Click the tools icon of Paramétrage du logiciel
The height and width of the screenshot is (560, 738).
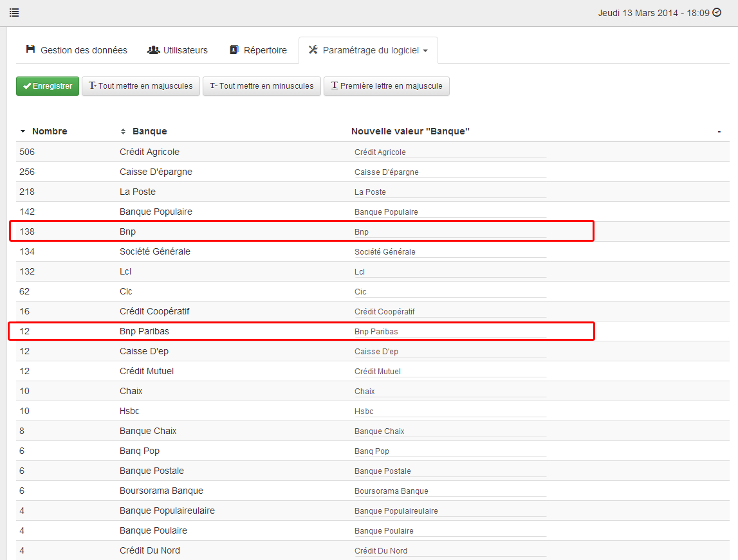(313, 50)
